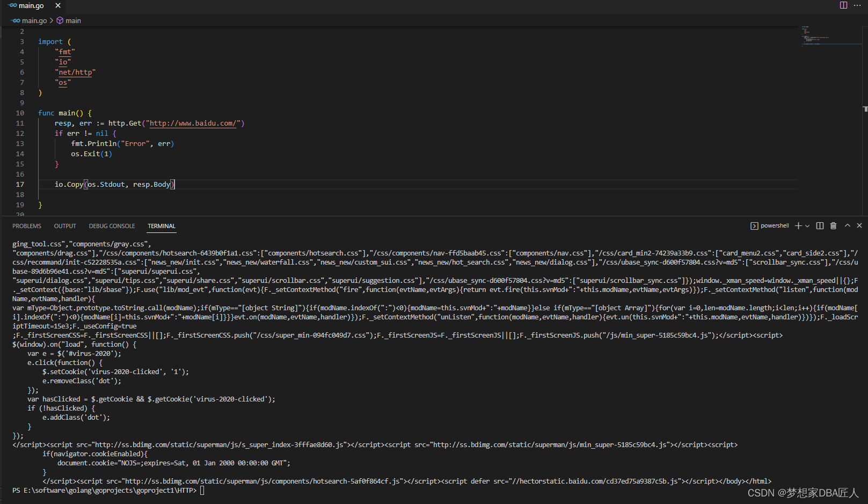Click main.go in the breadcrumb
The width and height of the screenshot is (868, 504).
click(x=34, y=21)
